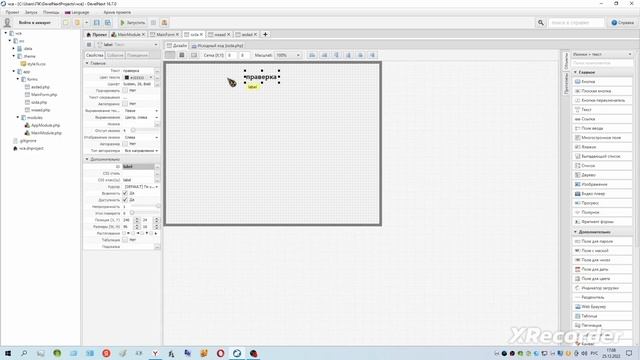Select the Web Браузер component

pos(602,307)
